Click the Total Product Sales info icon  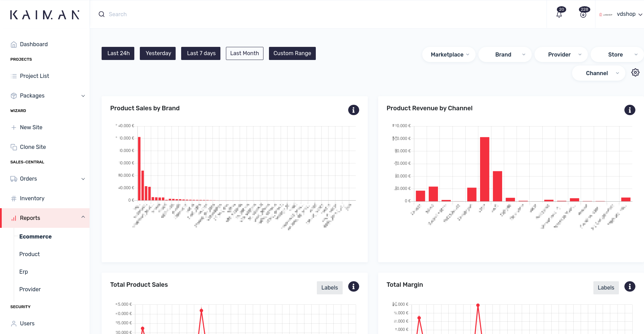coord(353,286)
